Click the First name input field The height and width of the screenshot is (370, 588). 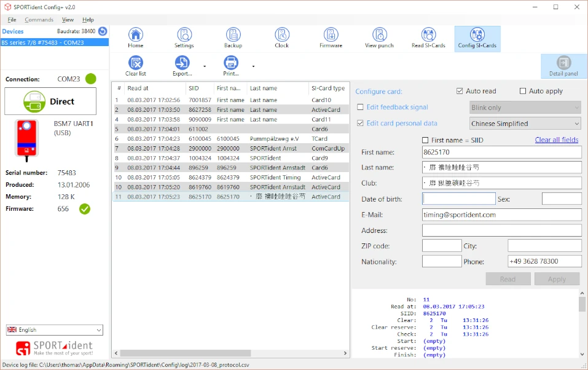pos(502,152)
